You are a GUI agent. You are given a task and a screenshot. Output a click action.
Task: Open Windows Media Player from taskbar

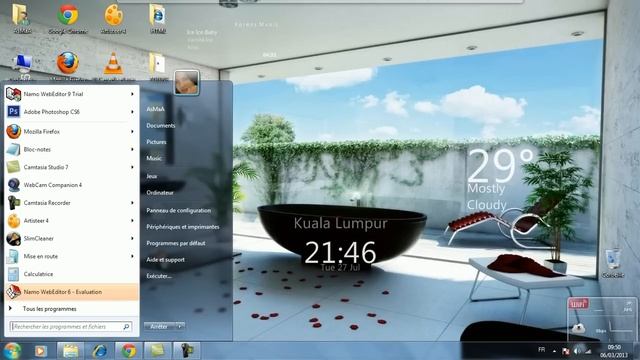click(x=40, y=351)
